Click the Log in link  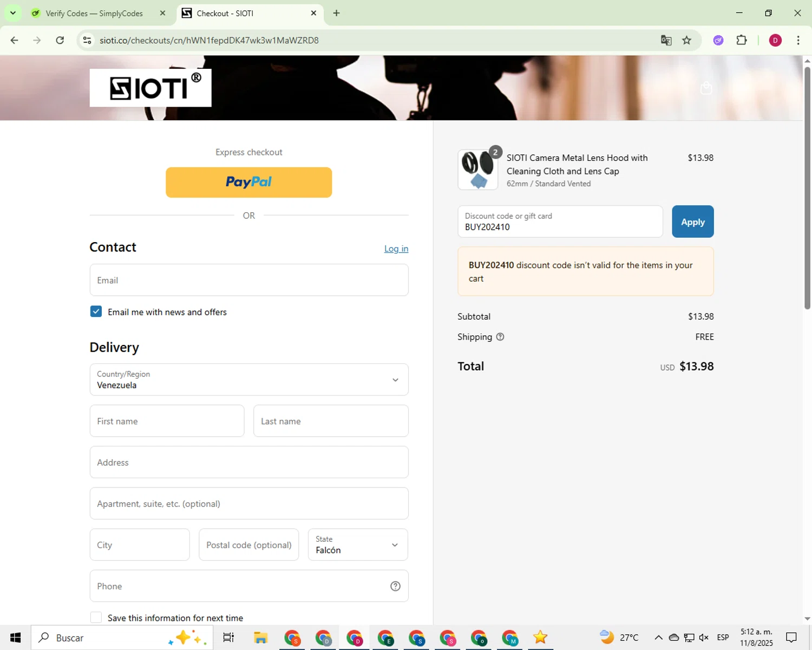point(396,249)
